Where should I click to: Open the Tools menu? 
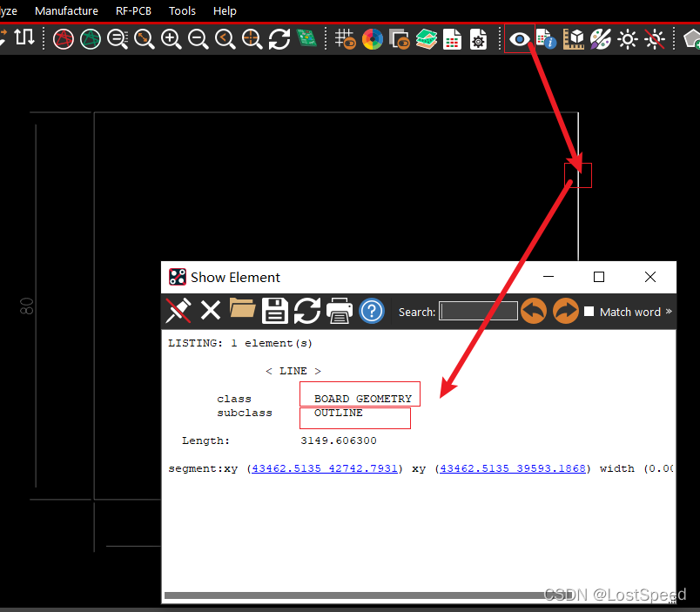tap(182, 10)
